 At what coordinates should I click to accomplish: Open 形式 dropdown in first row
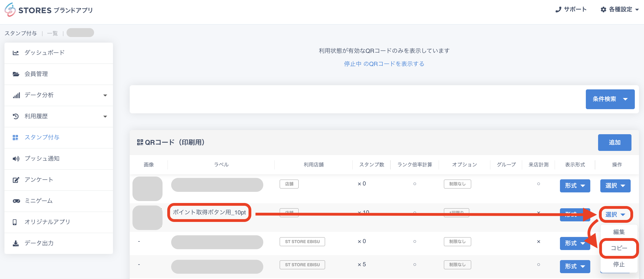(575, 186)
